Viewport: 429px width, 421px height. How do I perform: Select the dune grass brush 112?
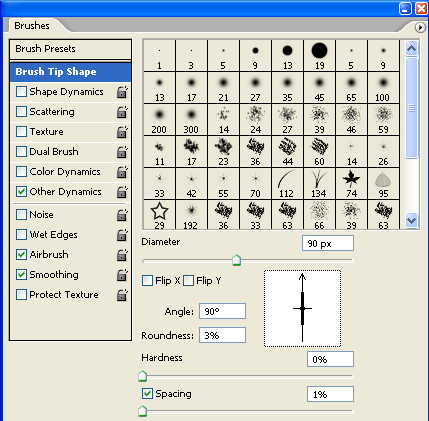tap(287, 184)
